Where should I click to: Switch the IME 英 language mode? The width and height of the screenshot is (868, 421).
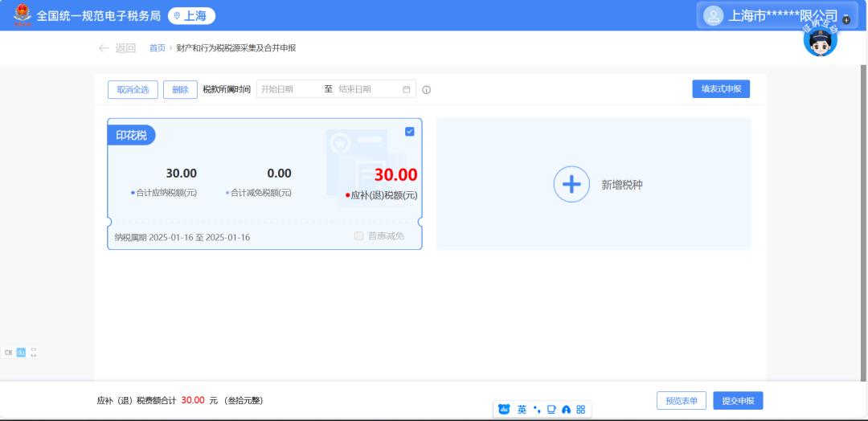(x=522, y=409)
